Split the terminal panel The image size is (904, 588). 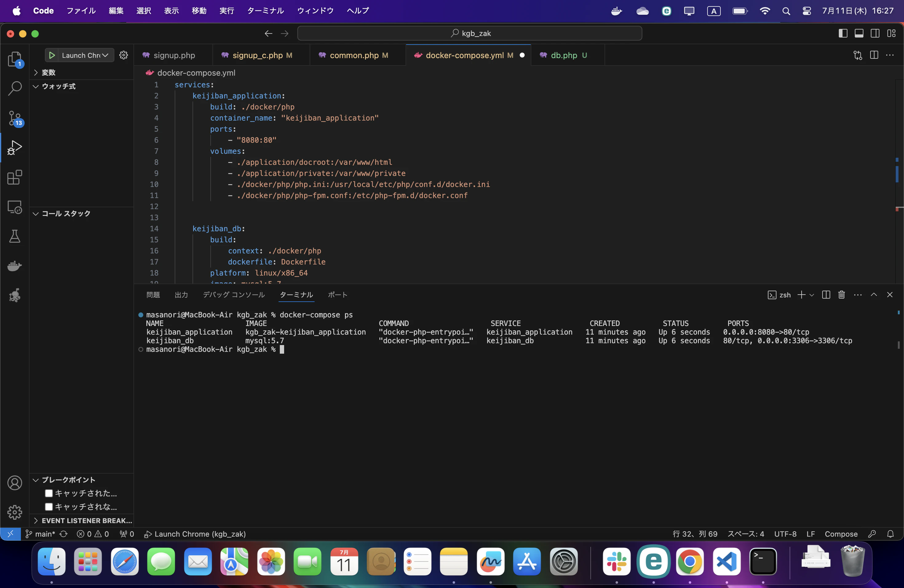point(826,295)
